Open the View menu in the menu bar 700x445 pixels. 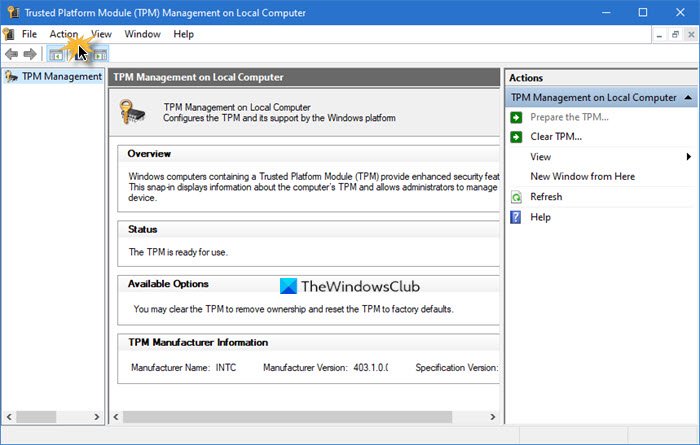coord(101,34)
